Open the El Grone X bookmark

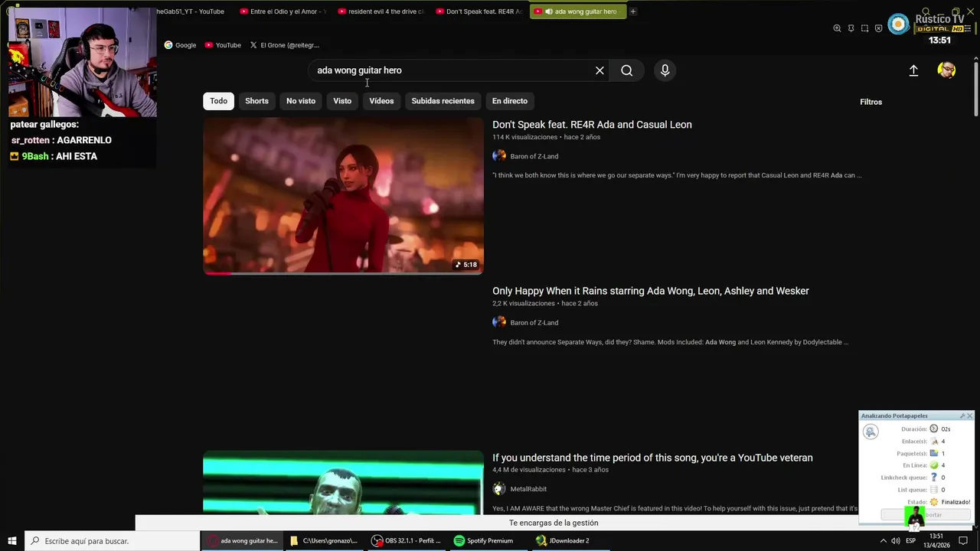284,45
